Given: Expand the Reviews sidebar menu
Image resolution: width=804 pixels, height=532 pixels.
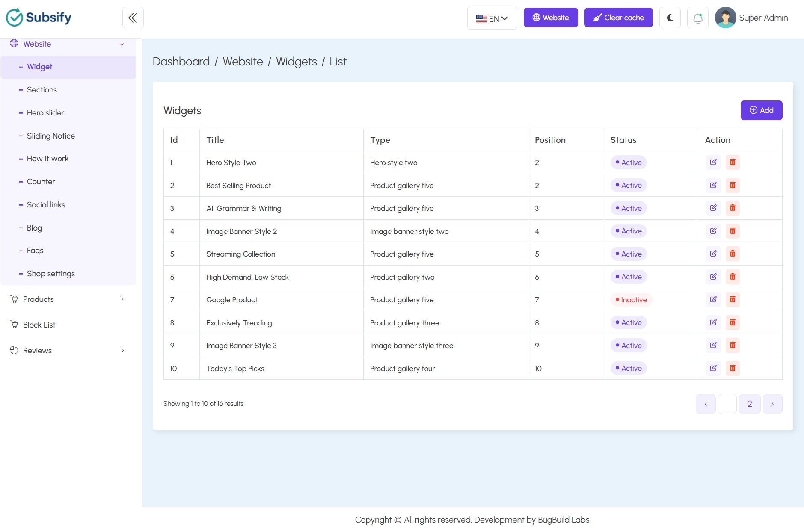Looking at the screenshot, I should (x=68, y=350).
